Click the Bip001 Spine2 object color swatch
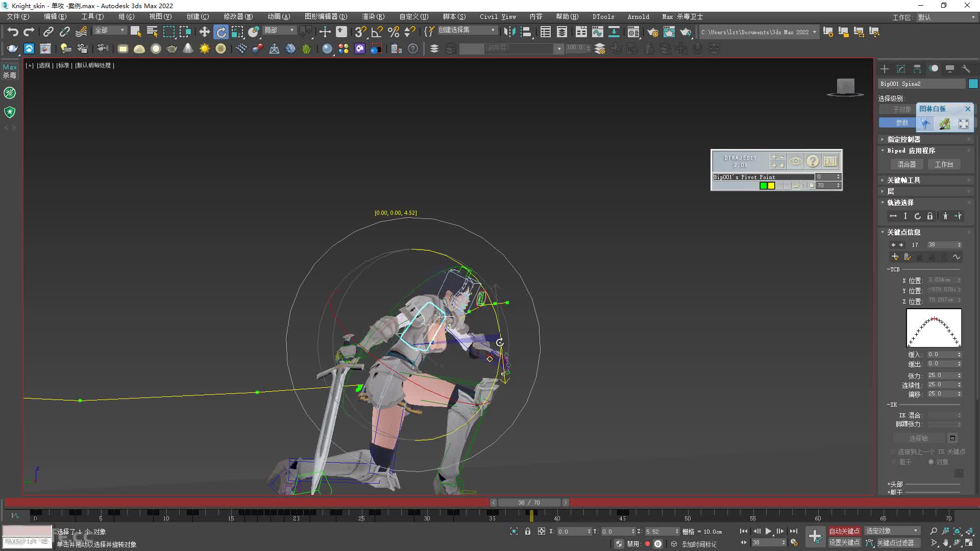The height and width of the screenshot is (551, 980). click(x=973, y=84)
